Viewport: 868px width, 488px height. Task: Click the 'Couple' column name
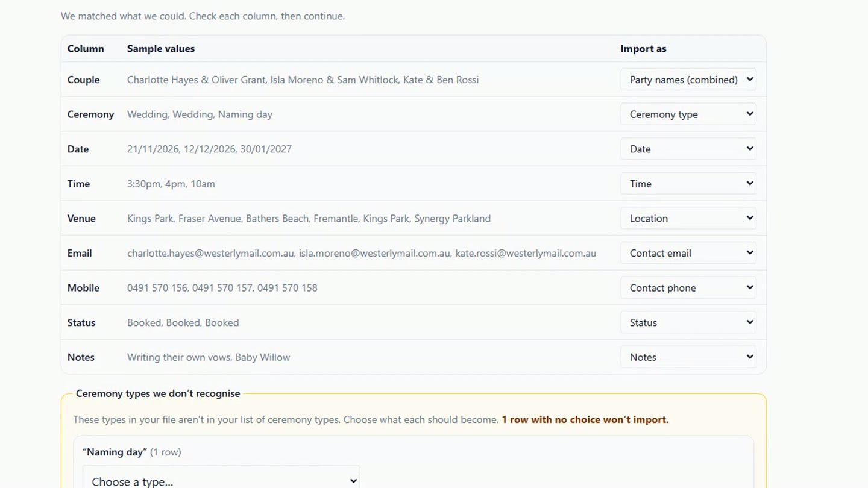[83, 80]
